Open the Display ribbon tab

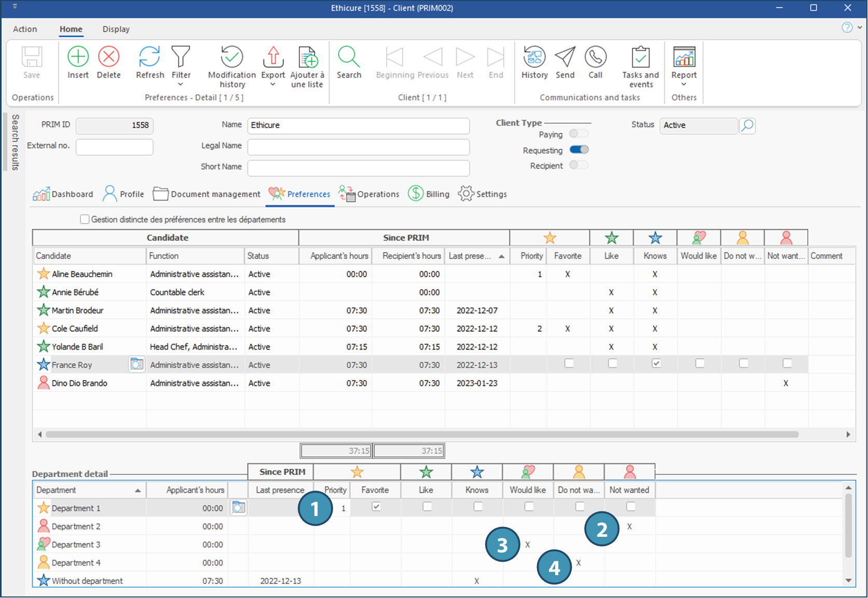116,29
